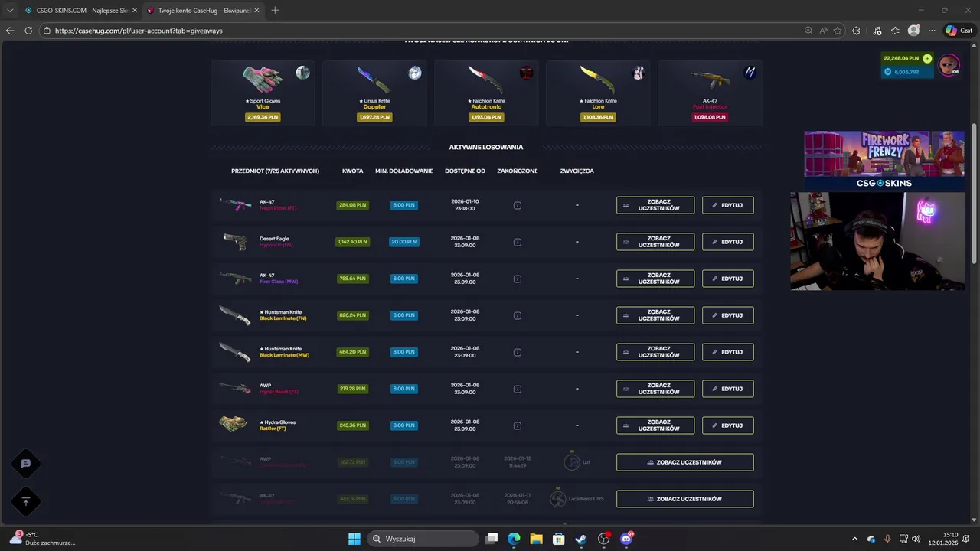
Task: Click the zoom out magnifier icon
Action: coord(808,31)
